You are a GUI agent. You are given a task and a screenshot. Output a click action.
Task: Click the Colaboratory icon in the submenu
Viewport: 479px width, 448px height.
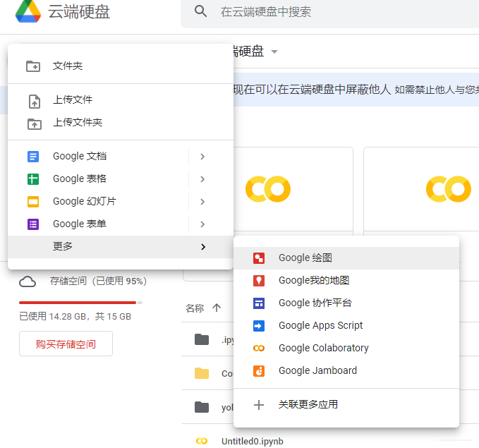click(259, 349)
